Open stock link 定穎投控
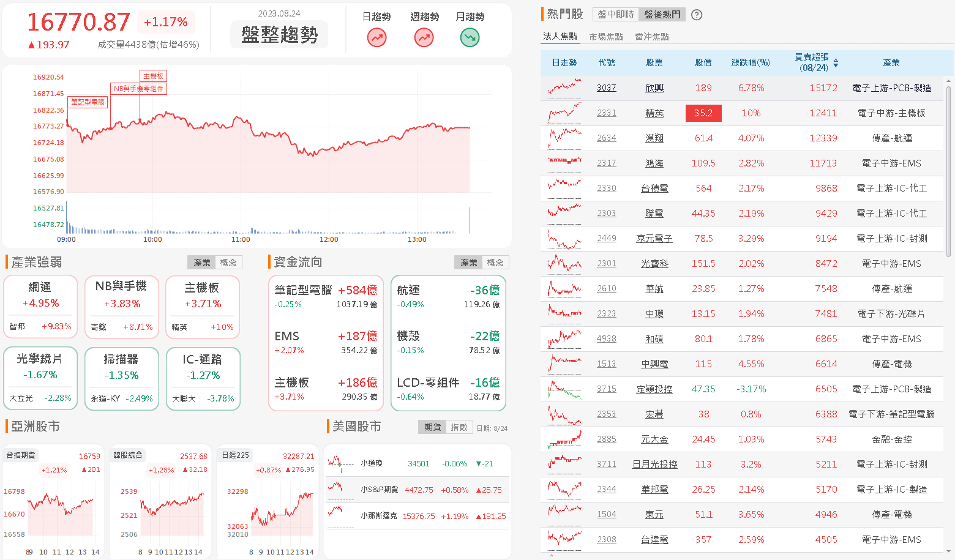955x560 pixels. (x=654, y=389)
